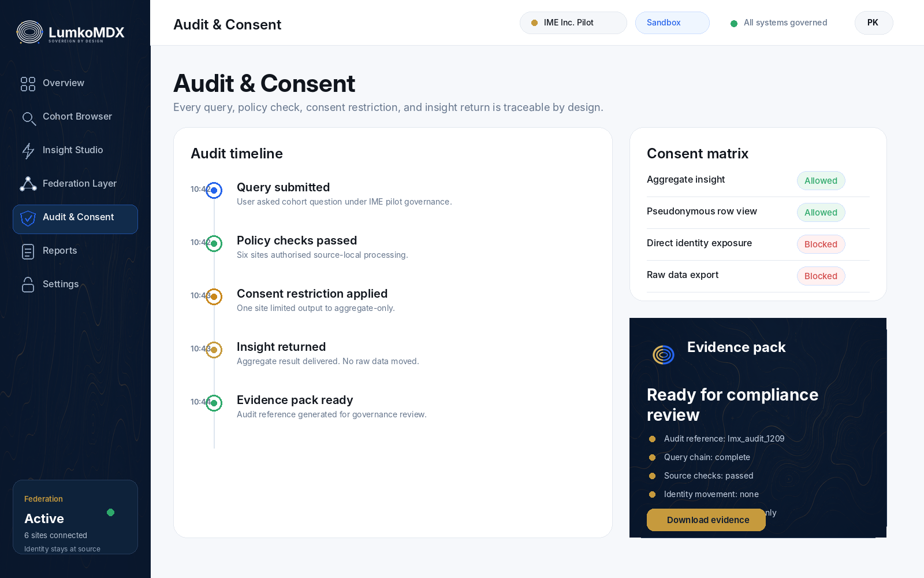Screen dimensions: 924x578
Task: Click Allowed badge for Aggregate insight
Action: [821, 181]
